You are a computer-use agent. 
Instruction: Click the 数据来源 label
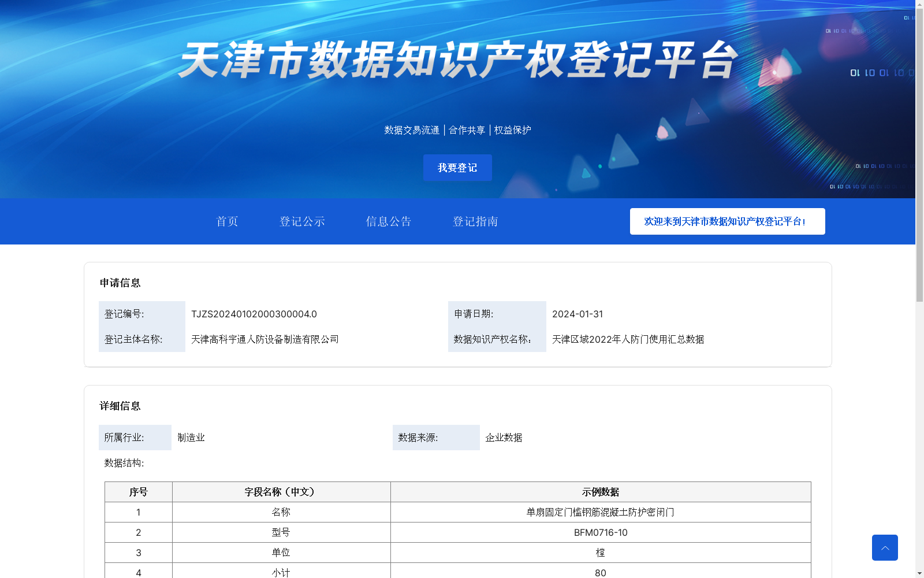coord(418,438)
